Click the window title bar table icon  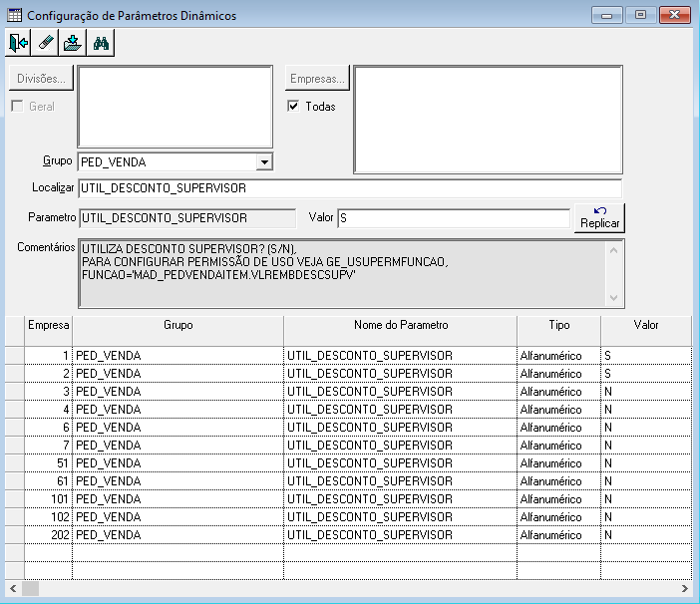(14, 15)
